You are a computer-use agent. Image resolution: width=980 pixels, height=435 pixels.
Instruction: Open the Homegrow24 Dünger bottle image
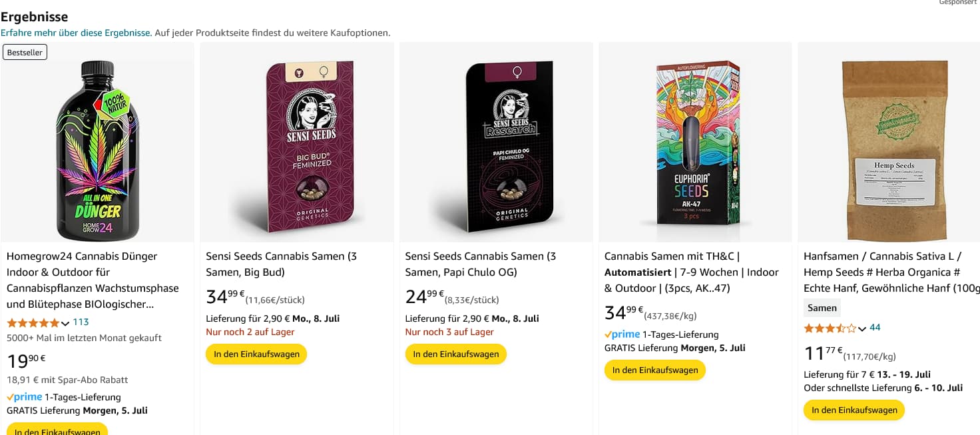98,150
